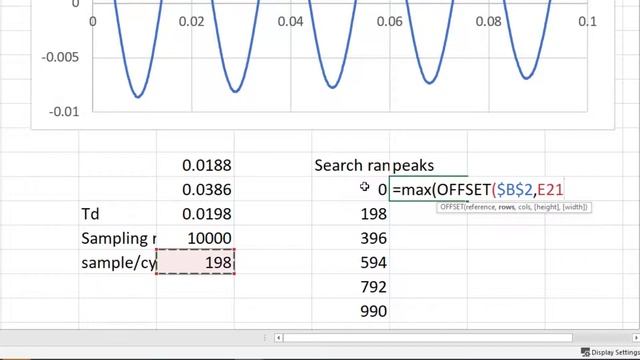Click x-axis label 0.08 in chart
640x360 pixels.
click(x=489, y=22)
